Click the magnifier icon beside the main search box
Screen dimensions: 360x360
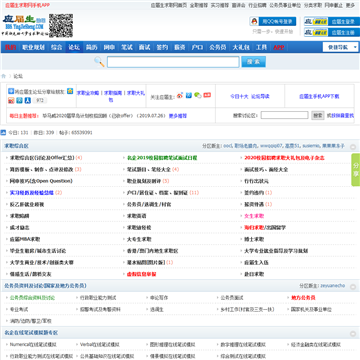[99, 61]
